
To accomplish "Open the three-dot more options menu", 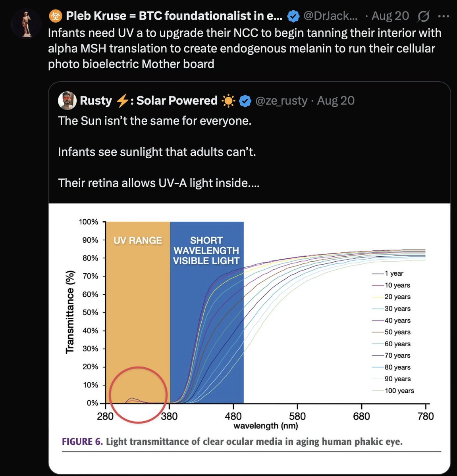I will click(x=443, y=16).
